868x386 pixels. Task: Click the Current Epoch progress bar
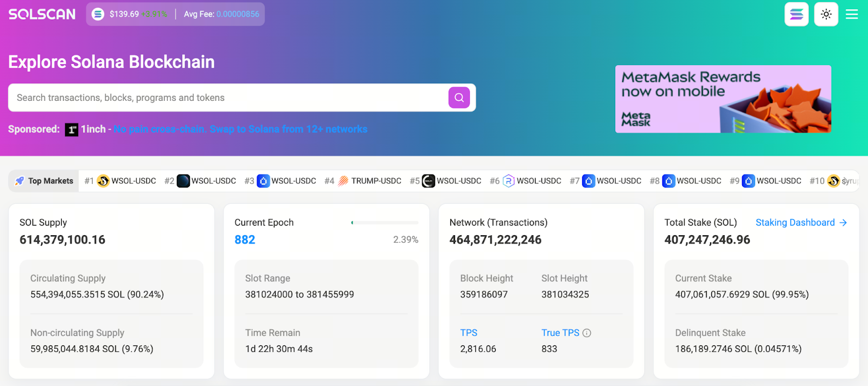tap(385, 223)
